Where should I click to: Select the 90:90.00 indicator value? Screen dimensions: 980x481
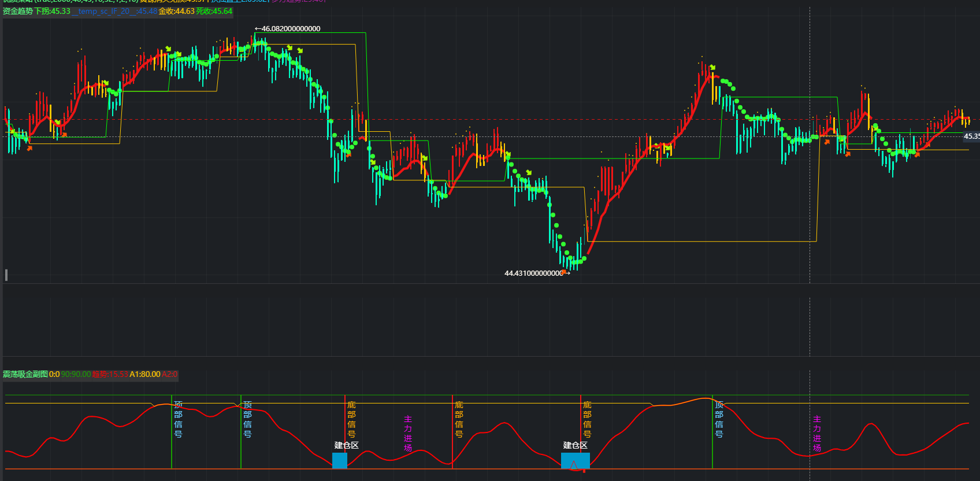[x=76, y=374]
